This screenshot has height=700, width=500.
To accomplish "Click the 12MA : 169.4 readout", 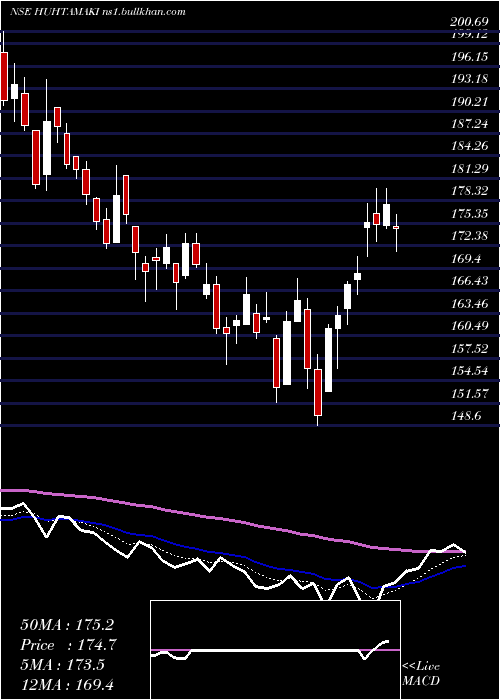I will tap(69, 685).
